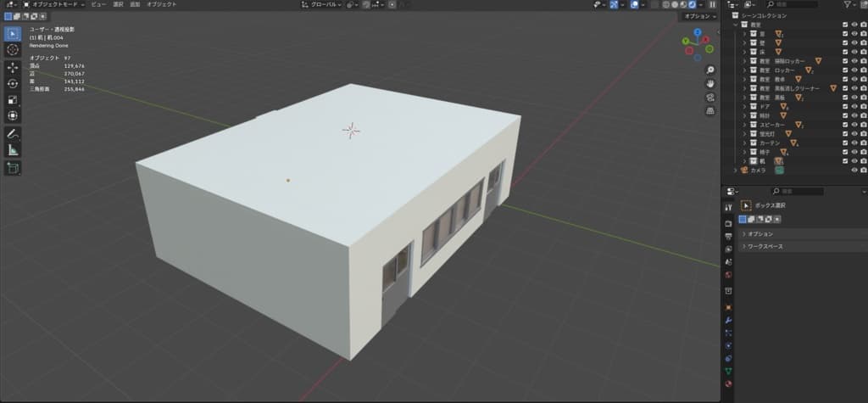Screen dimensions: 868x403
Task: Choose the Annotate pencil tool
Action: (13, 134)
